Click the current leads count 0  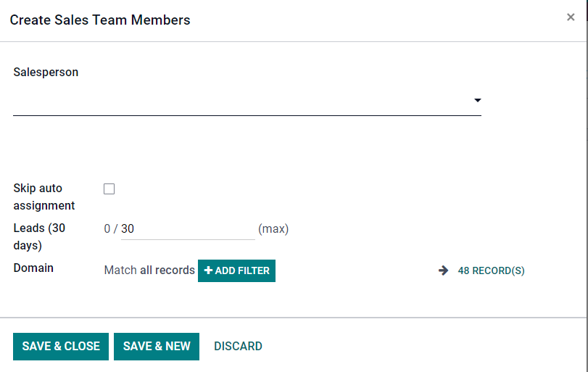[x=107, y=229]
